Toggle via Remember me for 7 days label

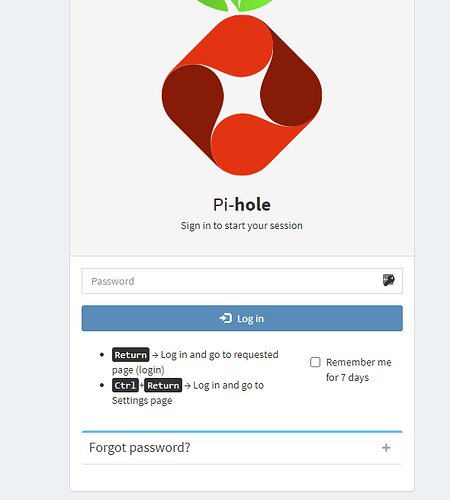[x=359, y=370]
